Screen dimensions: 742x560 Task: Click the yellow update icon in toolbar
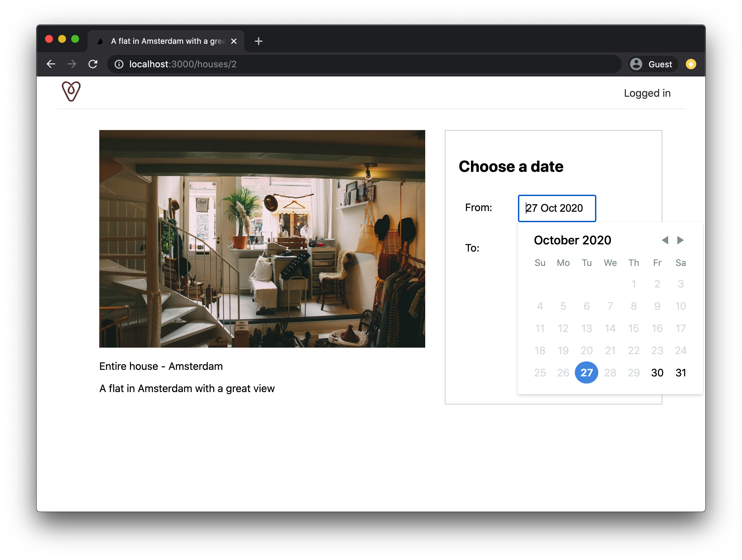pyautogui.click(x=691, y=64)
